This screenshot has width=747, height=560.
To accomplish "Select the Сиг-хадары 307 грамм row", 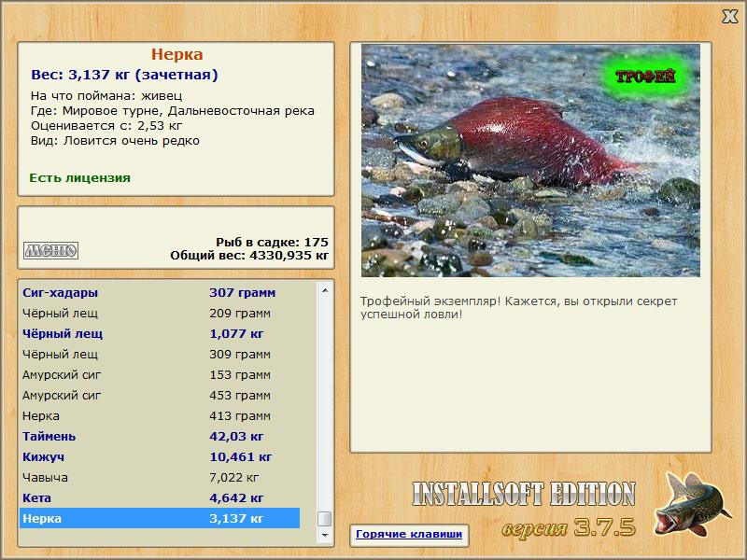I will [x=160, y=292].
